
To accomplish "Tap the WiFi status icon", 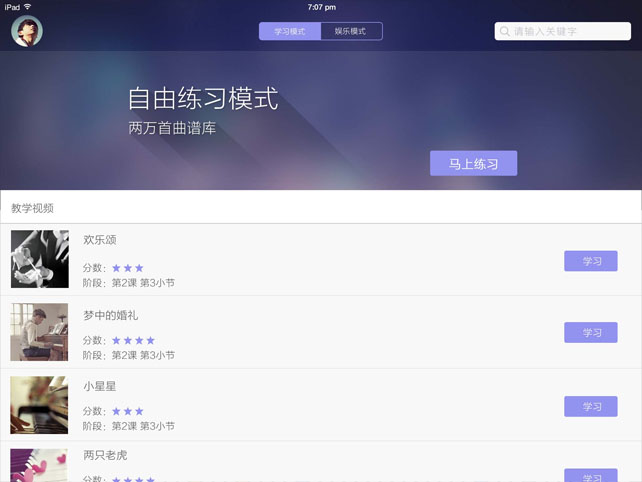I will click(27, 7).
